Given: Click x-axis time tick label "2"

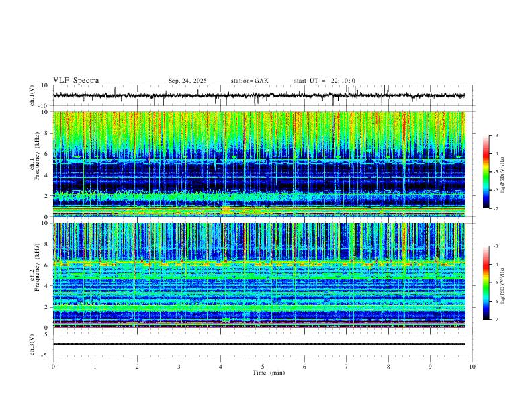Looking at the screenshot, I should tap(137, 367).
